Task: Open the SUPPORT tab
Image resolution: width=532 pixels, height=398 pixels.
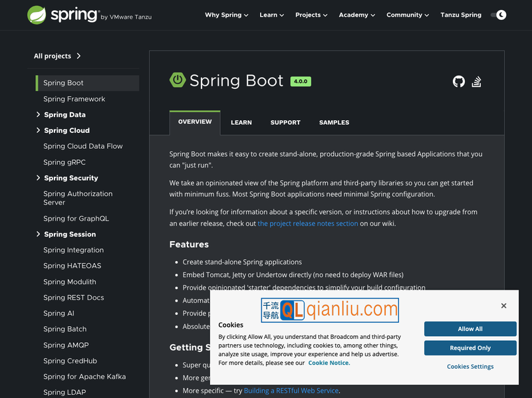Action: 285,122
